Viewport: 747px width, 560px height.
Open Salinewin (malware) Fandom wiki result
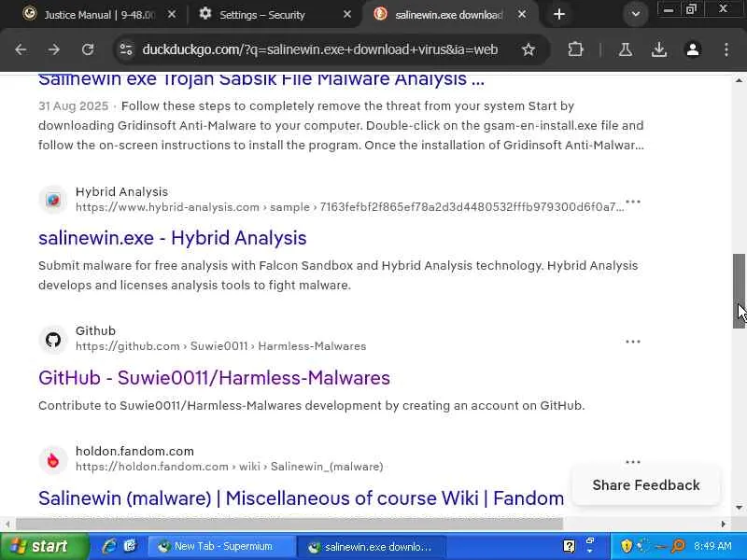click(301, 498)
